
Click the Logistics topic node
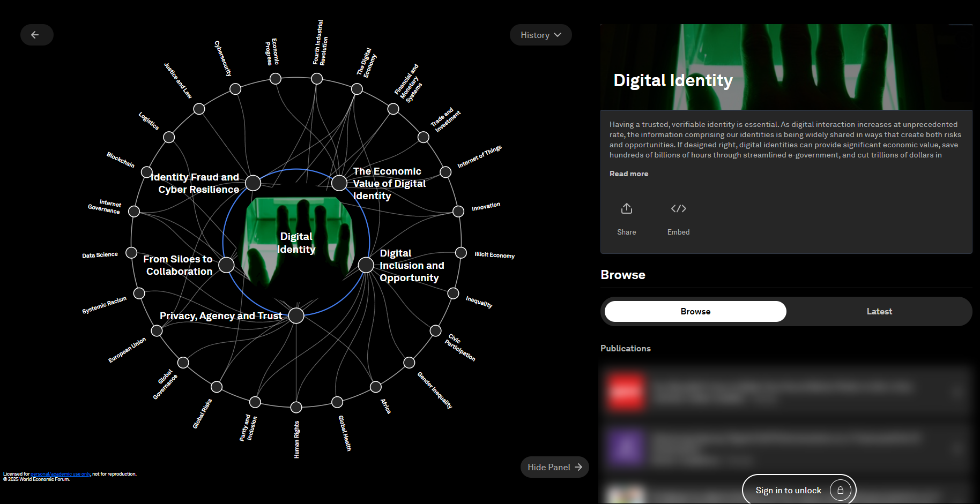coord(169,137)
